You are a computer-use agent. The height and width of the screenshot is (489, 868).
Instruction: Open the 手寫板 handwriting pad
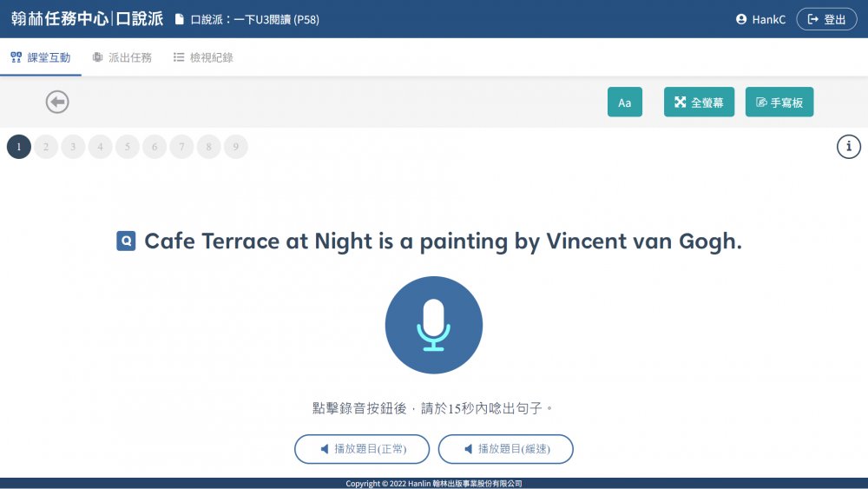pyautogui.click(x=779, y=102)
